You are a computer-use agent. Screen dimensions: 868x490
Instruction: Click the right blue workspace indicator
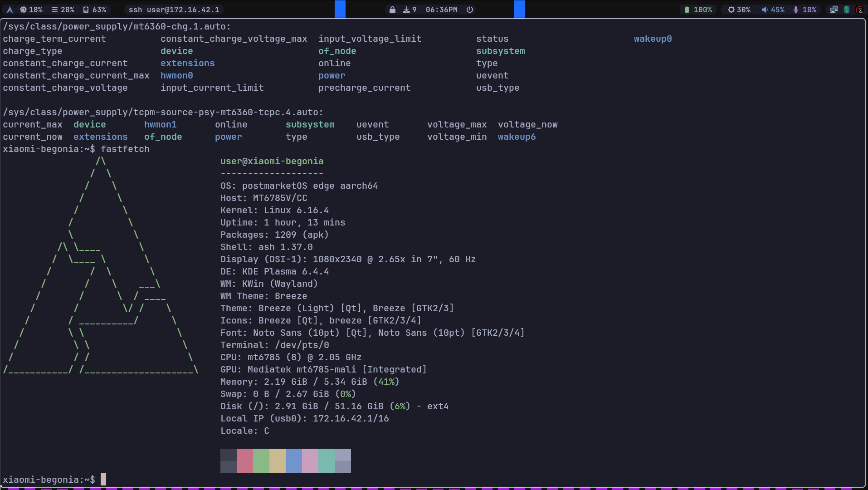click(520, 9)
